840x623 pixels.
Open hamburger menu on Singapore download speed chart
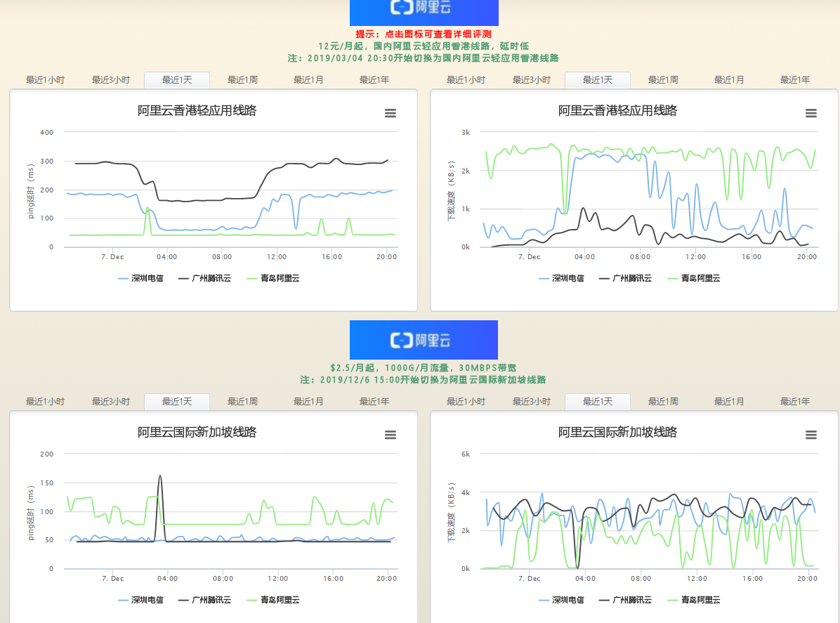[811, 435]
